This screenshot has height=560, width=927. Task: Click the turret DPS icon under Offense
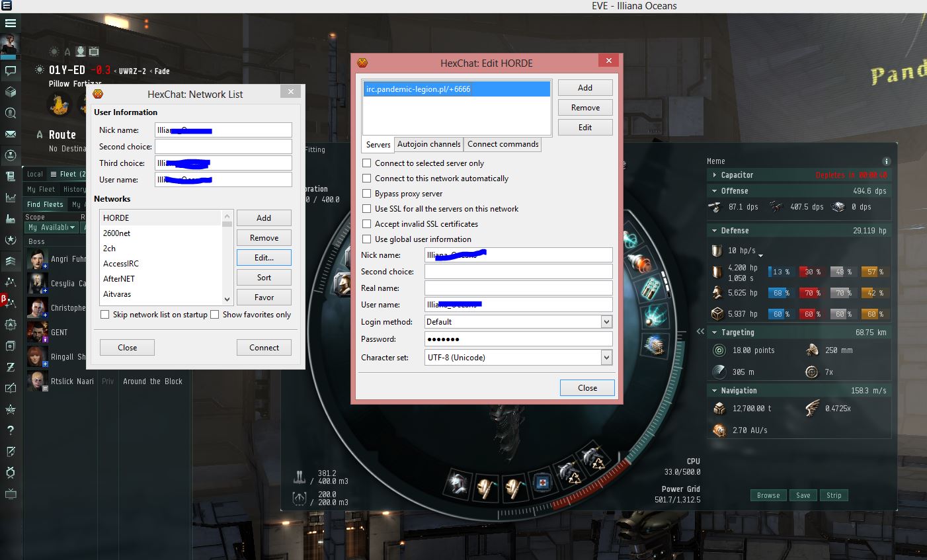pyautogui.click(x=714, y=207)
